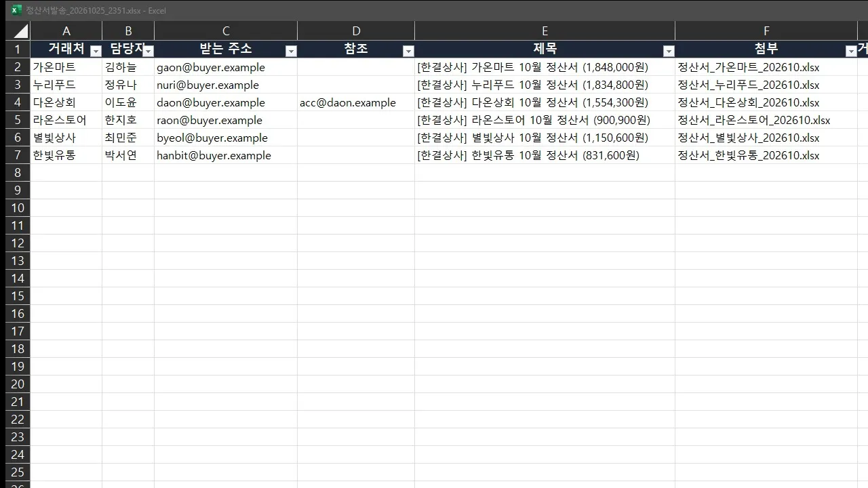Click the 정유나 contact cell
Screen dimensions: 868x488
(128, 85)
